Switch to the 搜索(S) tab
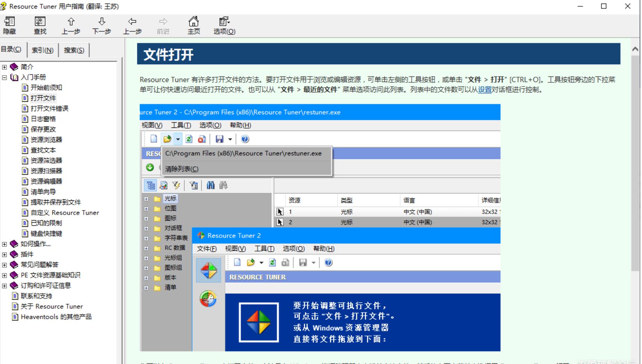The width and height of the screenshot is (642, 364). coord(74,50)
